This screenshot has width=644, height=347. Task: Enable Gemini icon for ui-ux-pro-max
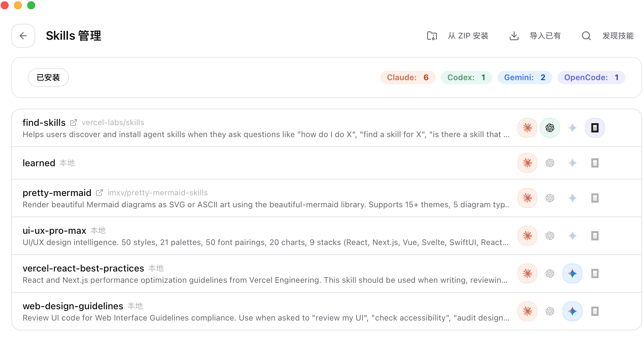[x=572, y=236]
